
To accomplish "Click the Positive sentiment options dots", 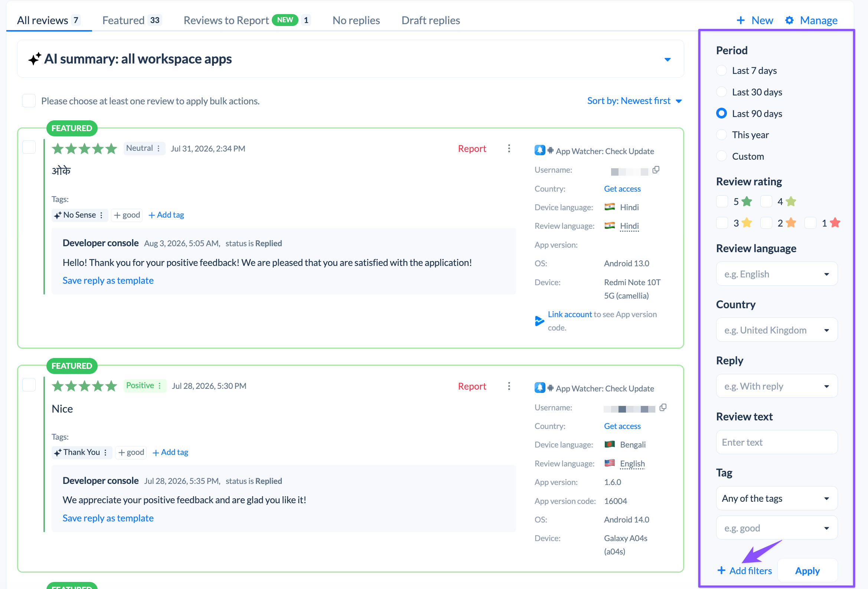I will tap(160, 385).
